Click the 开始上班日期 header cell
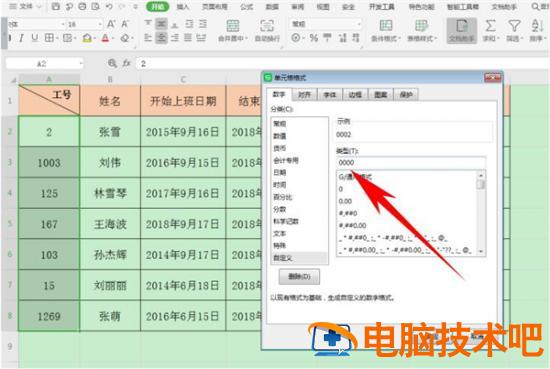 183,101
